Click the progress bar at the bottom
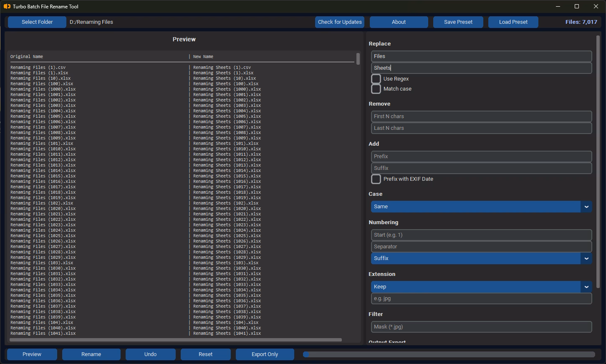The height and width of the screenshot is (364, 606). pyautogui.click(x=449, y=354)
